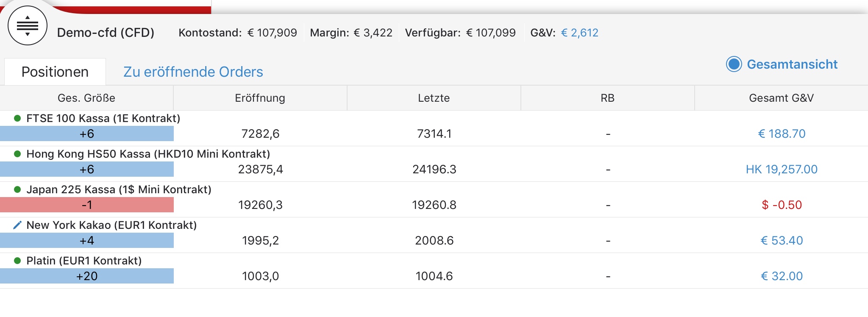Sort by the Eröffnung column header
868x317 pixels.
tap(260, 98)
